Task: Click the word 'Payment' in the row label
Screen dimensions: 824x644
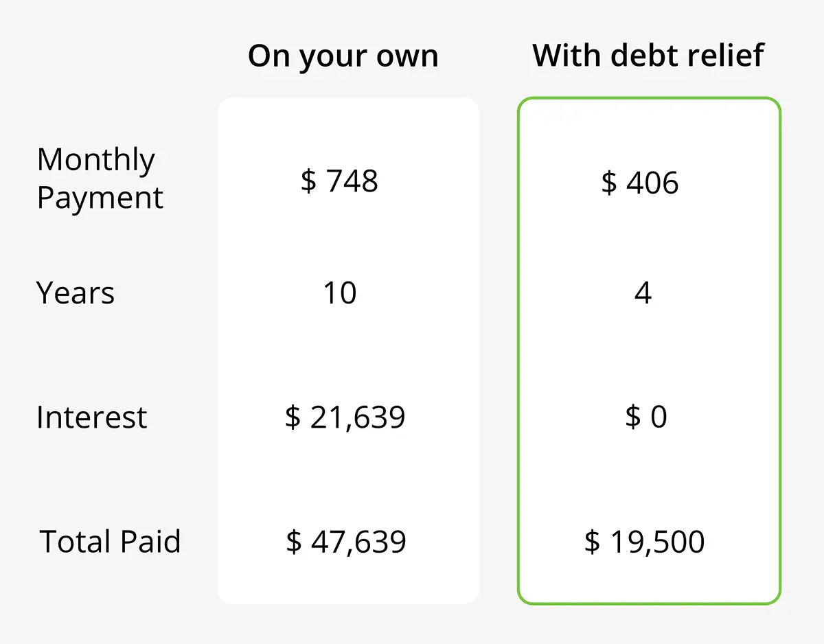Action: (x=100, y=198)
